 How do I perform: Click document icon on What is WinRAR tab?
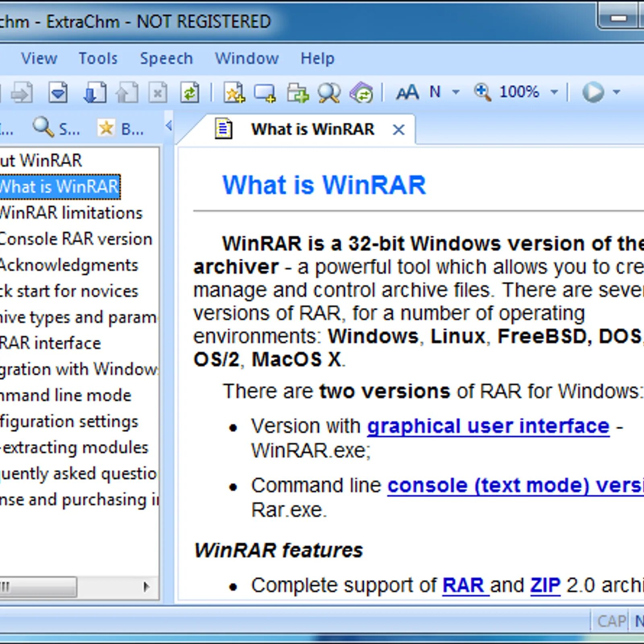[223, 129]
